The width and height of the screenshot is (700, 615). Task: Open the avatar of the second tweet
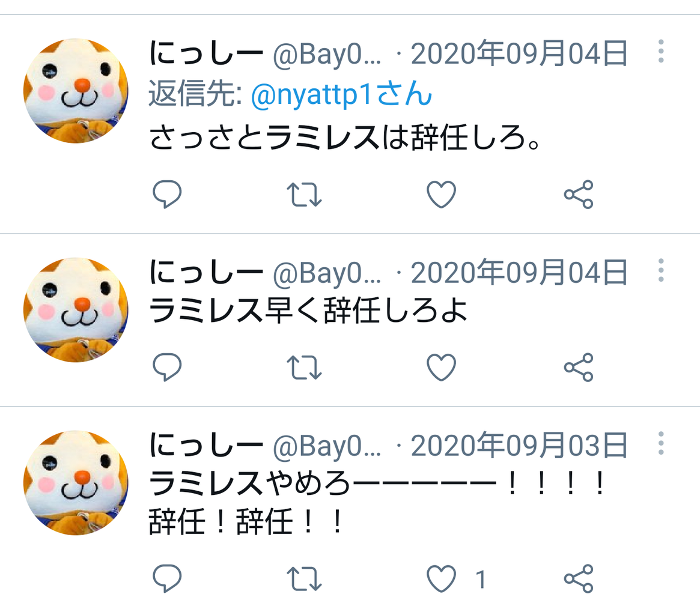(x=76, y=309)
